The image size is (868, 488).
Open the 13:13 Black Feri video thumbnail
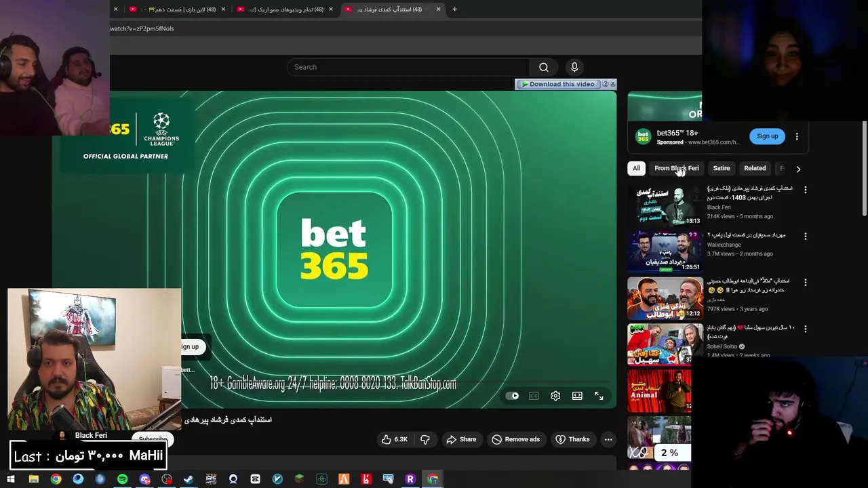[665, 205]
